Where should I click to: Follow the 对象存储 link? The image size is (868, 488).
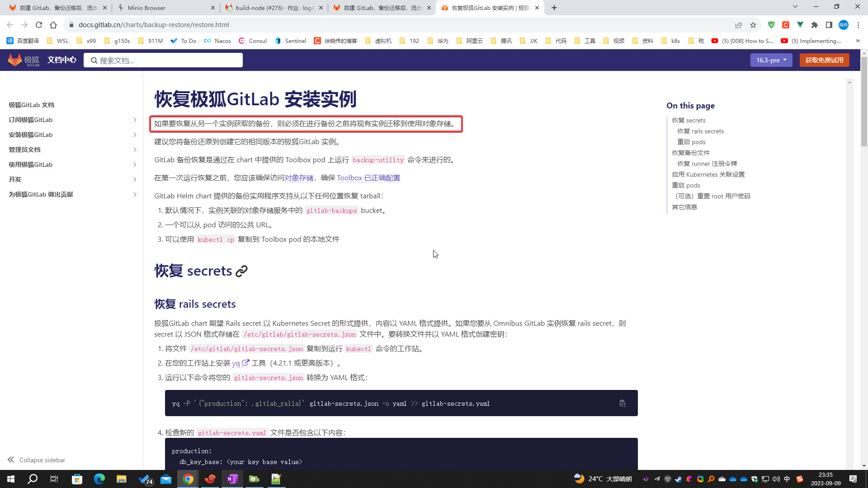pyautogui.click(x=299, y=178)
